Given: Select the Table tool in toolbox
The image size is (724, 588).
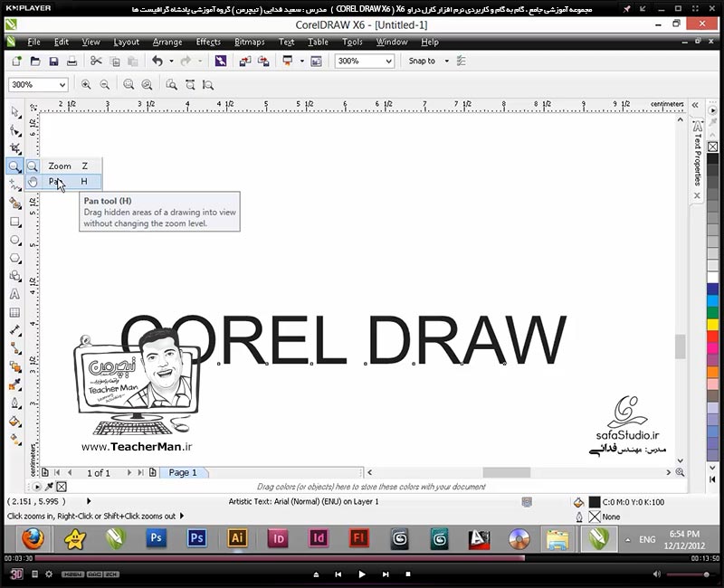Looking at the screenshot, I should 15,312.
